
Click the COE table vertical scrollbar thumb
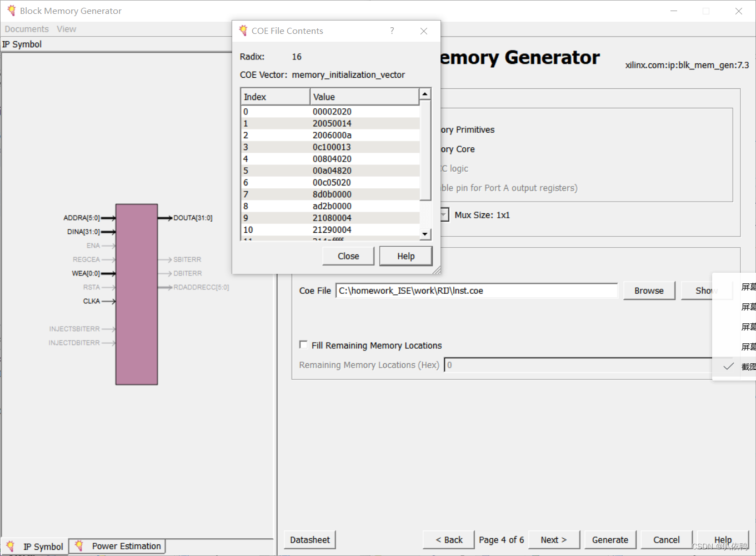[x=425, y=150]
